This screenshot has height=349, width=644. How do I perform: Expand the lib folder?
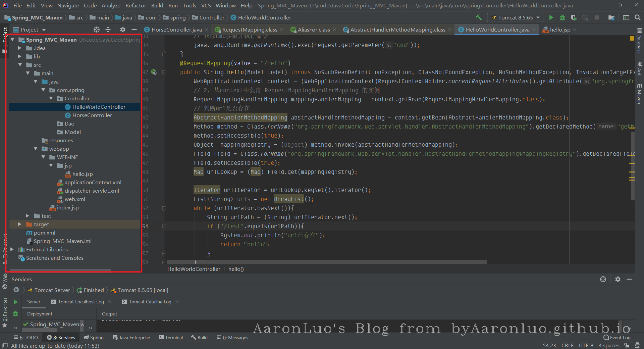click(x=20, y=56)
